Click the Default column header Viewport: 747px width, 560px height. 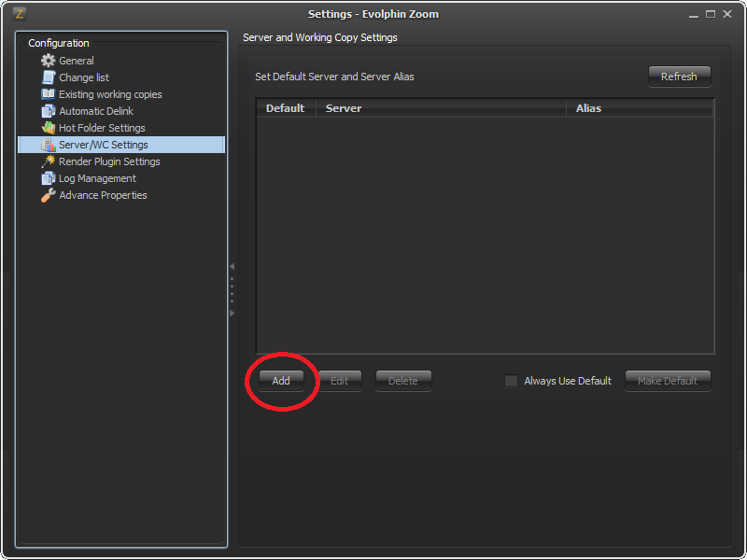click(286, 108)
